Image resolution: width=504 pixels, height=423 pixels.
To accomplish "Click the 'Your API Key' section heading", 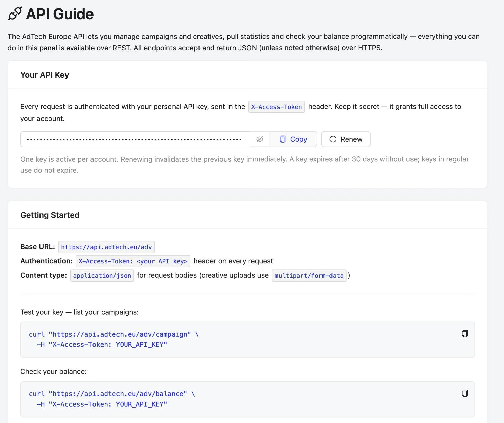I will (45, 75).
